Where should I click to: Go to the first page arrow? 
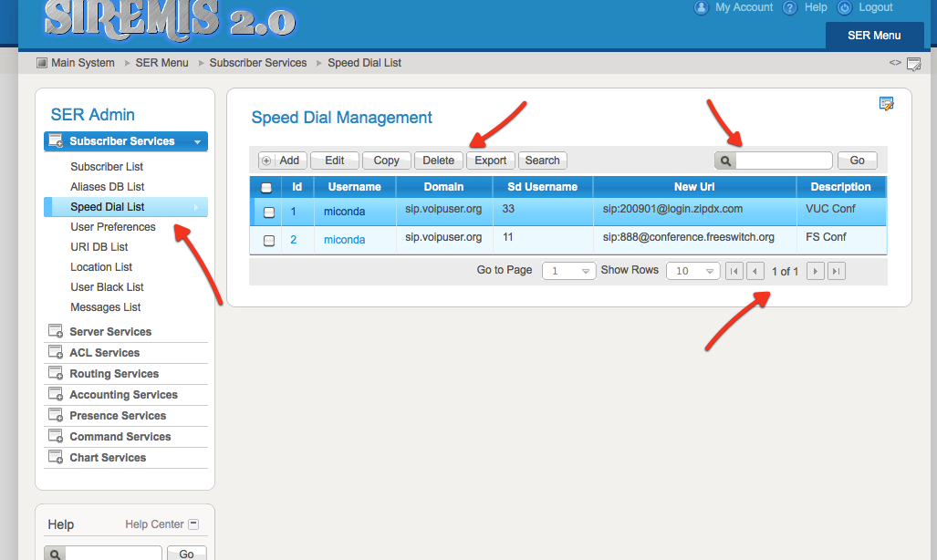pos(734,271)
